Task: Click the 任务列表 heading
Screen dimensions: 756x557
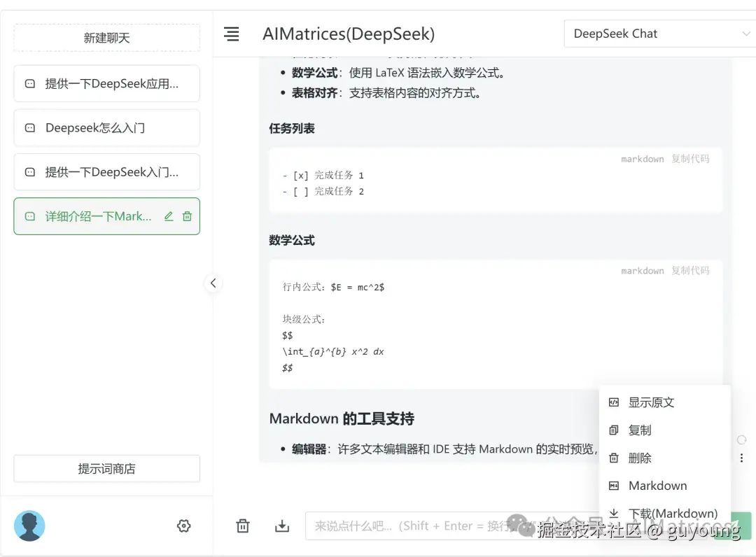Action: [x=292, y=129]
